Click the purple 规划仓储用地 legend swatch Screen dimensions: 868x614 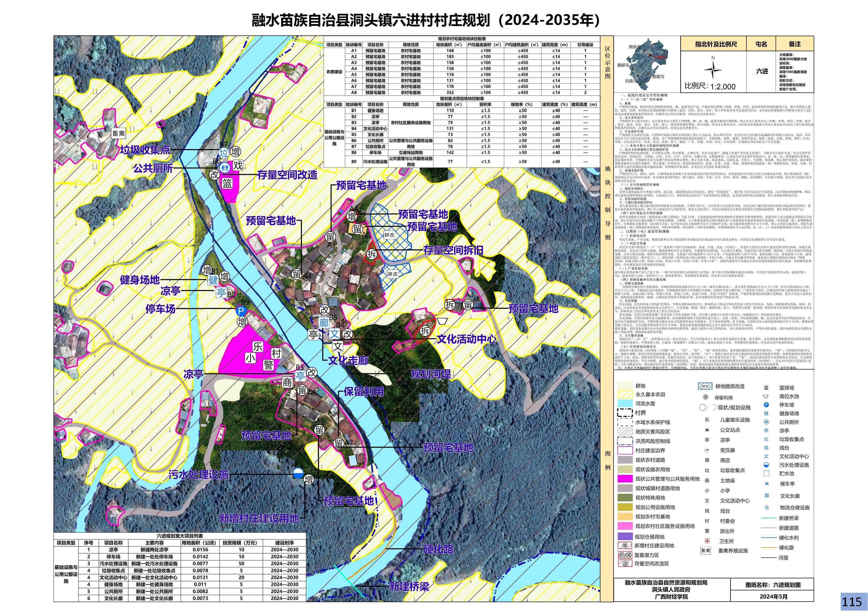pos(625,537)
